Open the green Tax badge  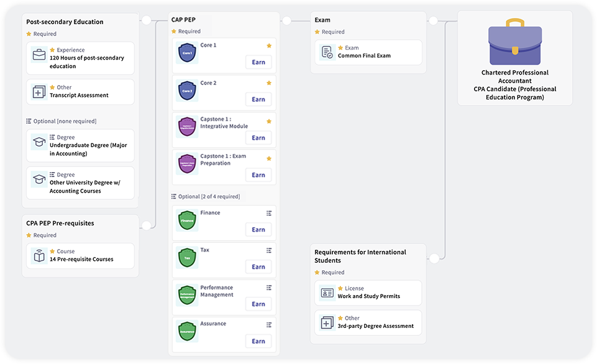click(187, 258)
